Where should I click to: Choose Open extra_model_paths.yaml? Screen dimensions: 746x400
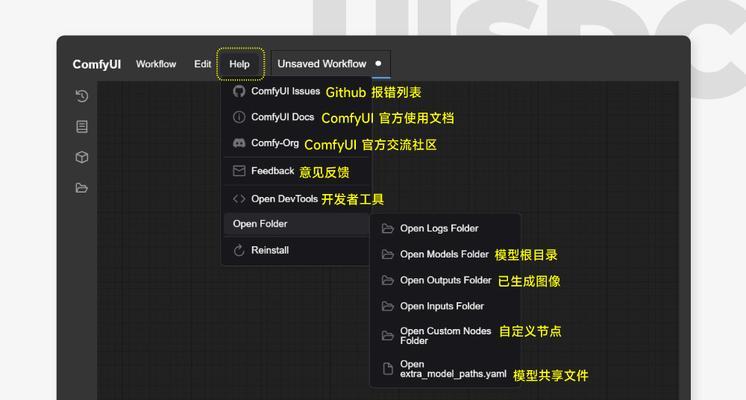[x=445, y=369]
